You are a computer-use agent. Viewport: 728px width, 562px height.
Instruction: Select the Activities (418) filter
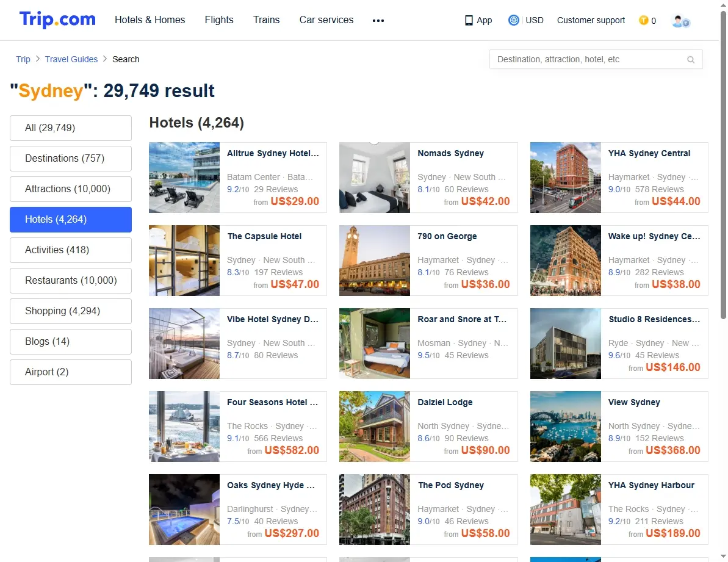click(71, 250)
